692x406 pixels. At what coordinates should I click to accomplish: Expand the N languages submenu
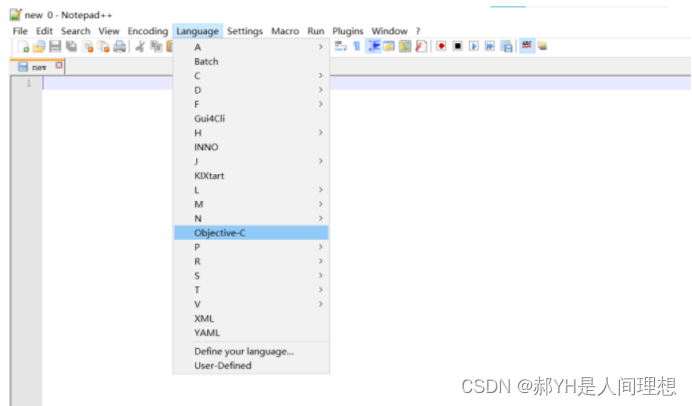(251, 218)
